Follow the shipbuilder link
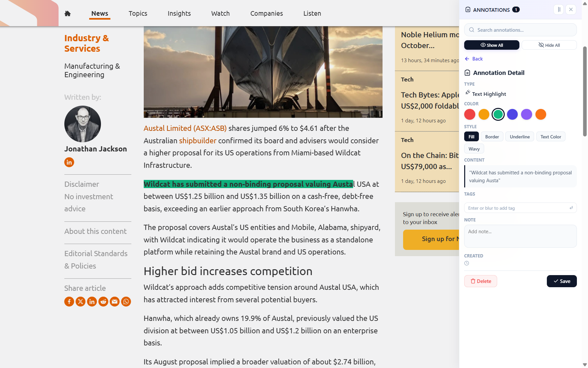The height and width of the screenshot is (368, 588). (x=198, y=141)
